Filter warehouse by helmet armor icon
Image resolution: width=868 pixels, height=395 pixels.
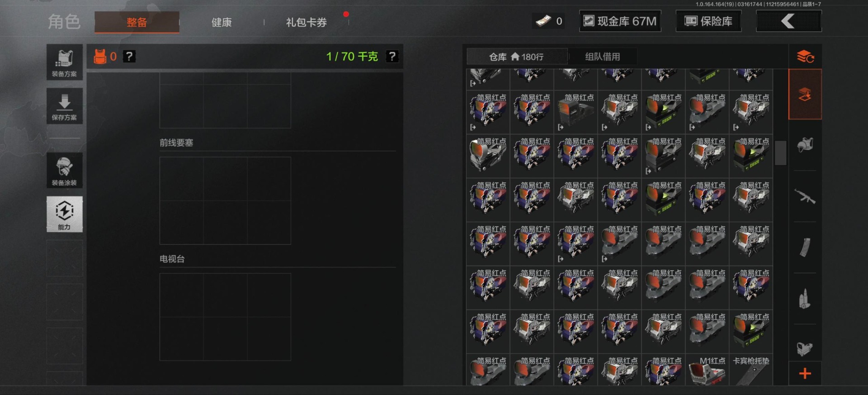click(805, 145)
